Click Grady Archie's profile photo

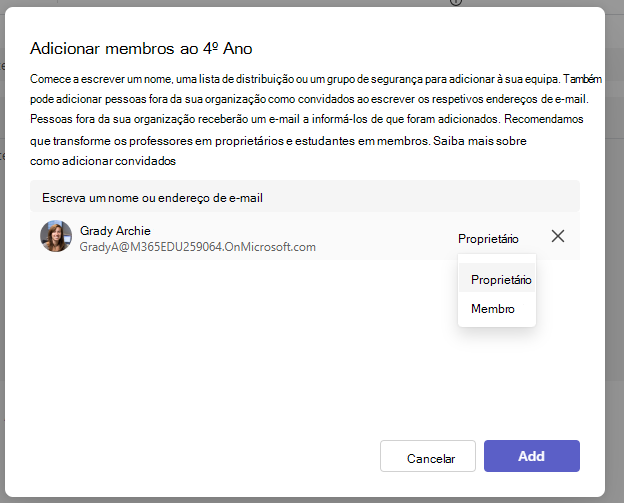[x=56, y=236]
